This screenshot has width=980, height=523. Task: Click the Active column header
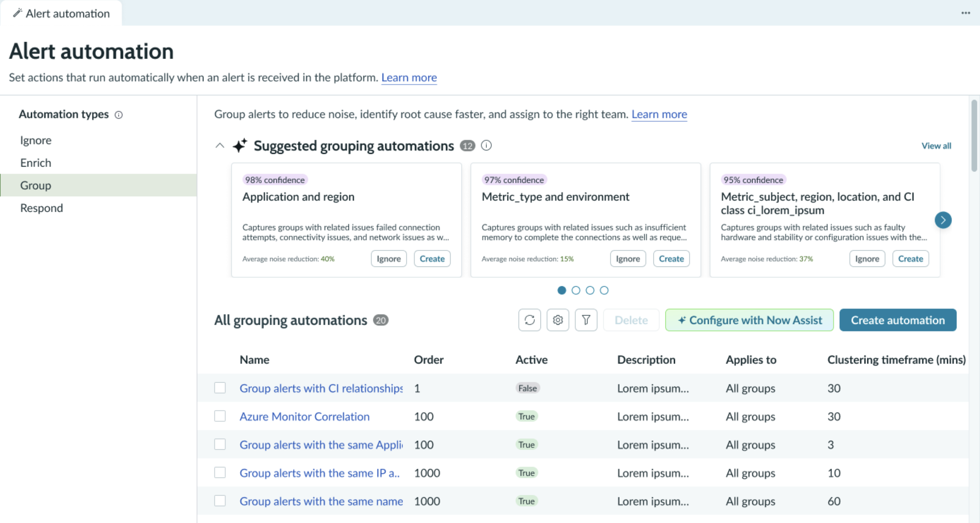[531, 359]
